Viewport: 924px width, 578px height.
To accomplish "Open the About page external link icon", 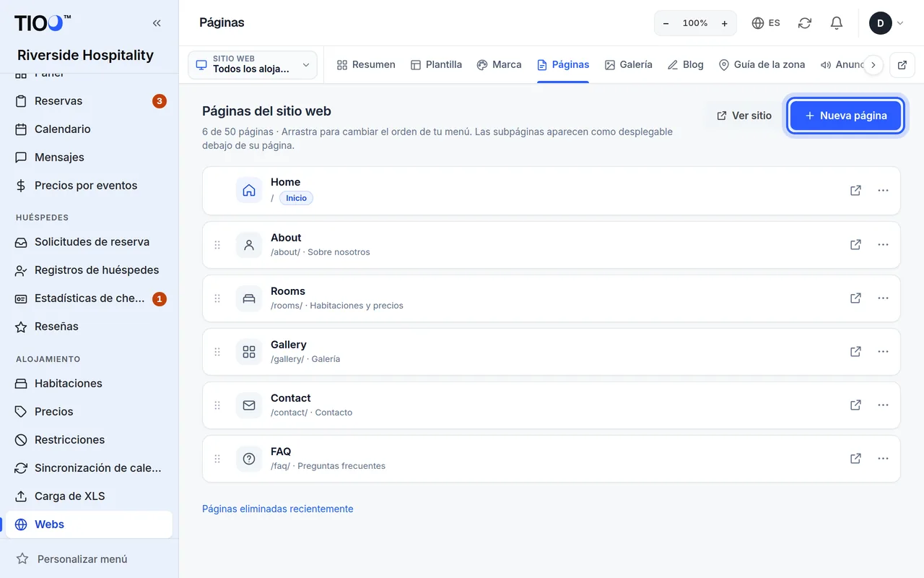I will point(855,245).
